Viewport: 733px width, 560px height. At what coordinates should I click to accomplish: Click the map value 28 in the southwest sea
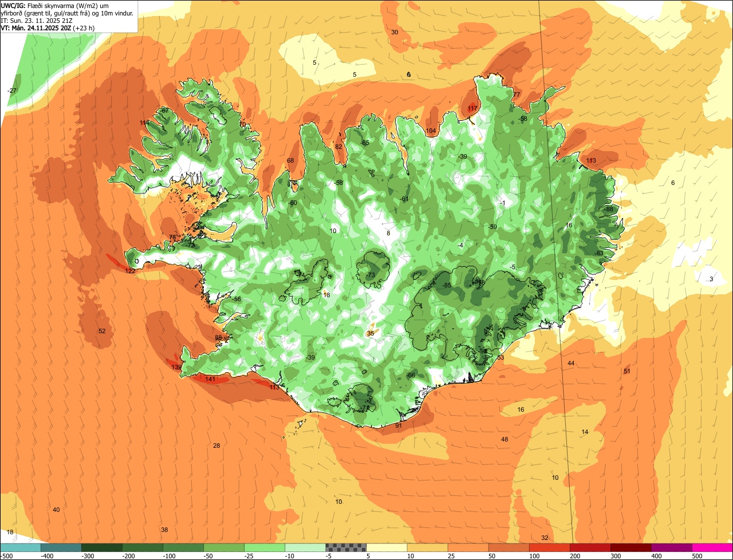[216, 445]
